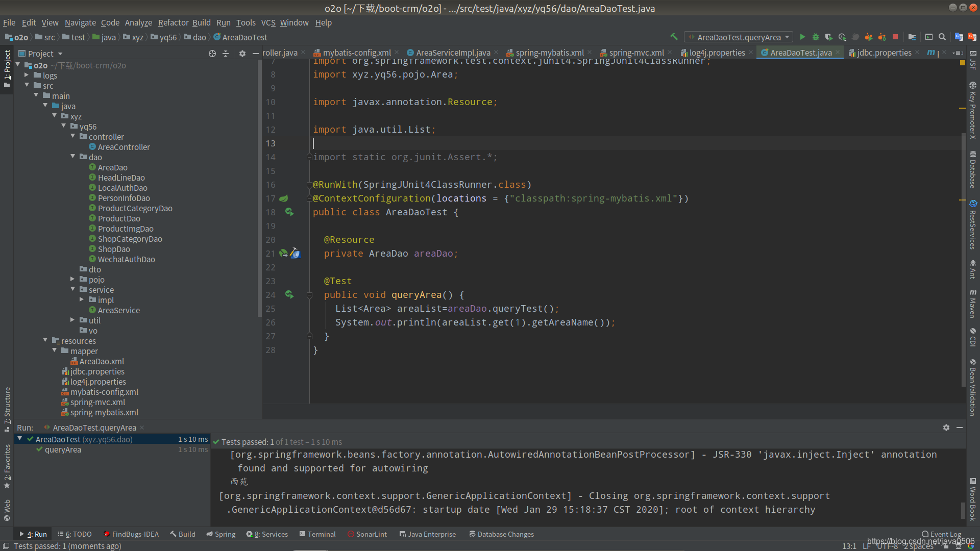Click the yq56 breadcrumb in navigation bar

click(x=163, y=37)
